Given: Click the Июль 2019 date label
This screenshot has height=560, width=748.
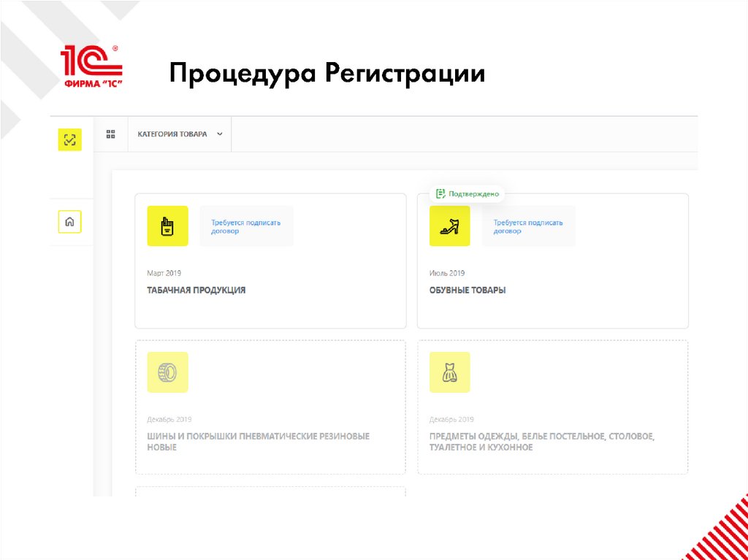Looking at the screenshot, I should (x=447, y=273).
